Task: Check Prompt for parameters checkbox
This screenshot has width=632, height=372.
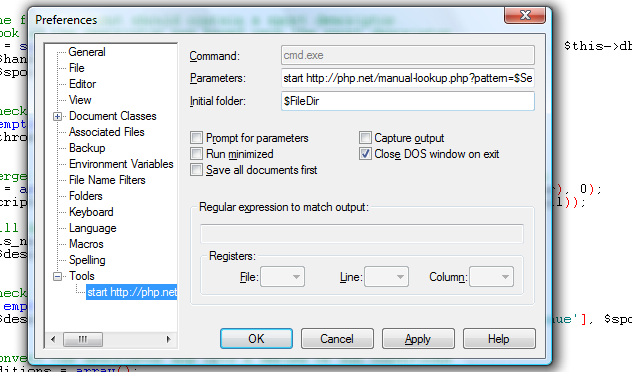Action: tap(196, 138)
